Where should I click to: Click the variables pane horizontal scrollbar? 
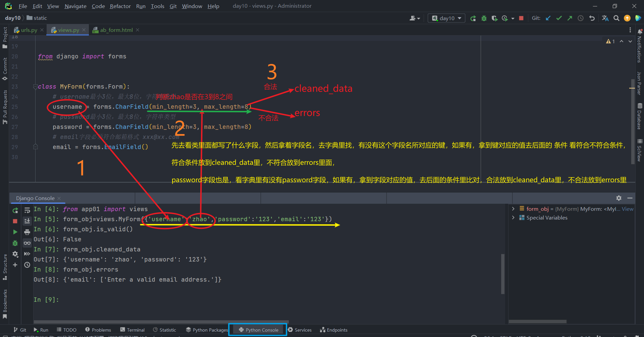[x=537, y=322]
